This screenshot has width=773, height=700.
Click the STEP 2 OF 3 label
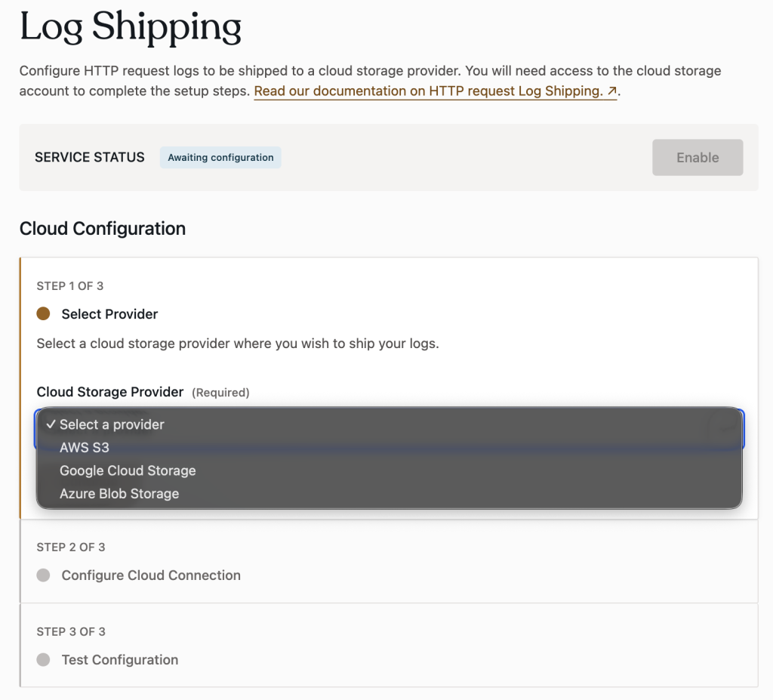[x=70, y=547]
